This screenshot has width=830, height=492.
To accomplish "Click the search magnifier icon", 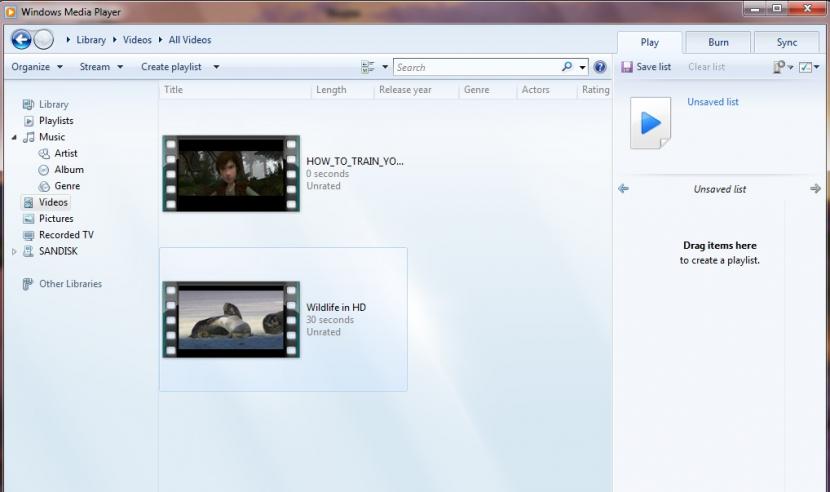I will [x=569, y=67].
